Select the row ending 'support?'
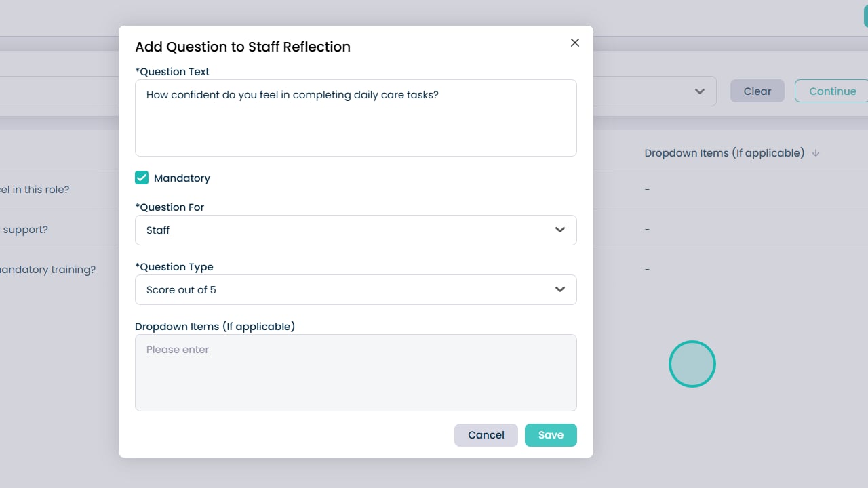868x488 pixels. (x=26, y=230)
